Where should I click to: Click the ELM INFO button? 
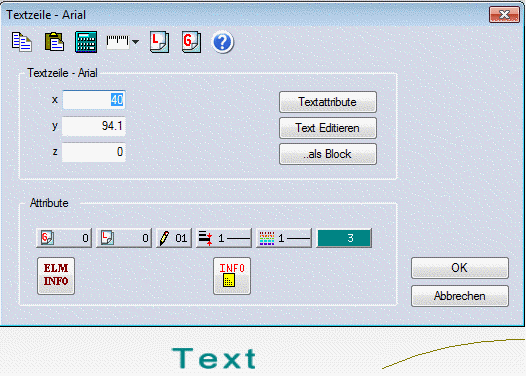tap(56, 276)
